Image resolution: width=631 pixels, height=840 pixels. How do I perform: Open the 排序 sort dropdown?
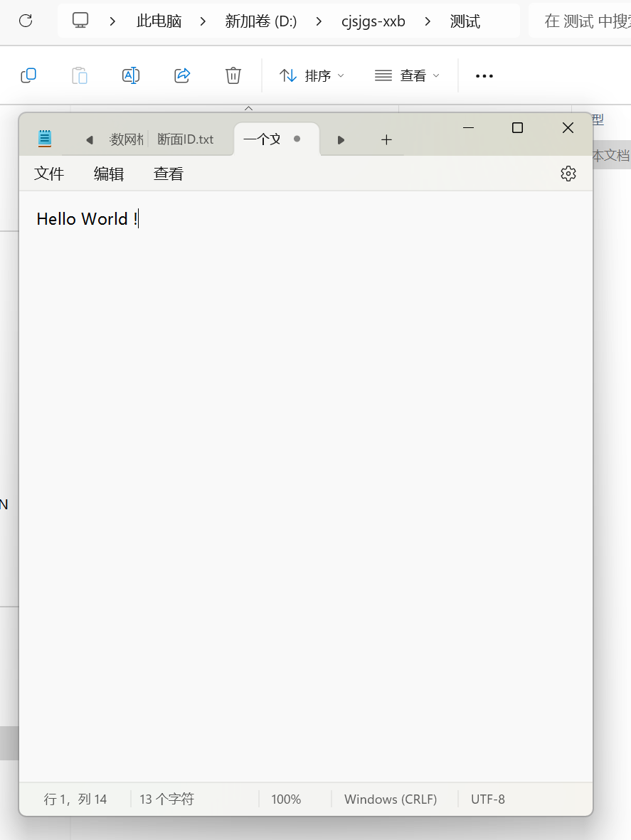312,75
